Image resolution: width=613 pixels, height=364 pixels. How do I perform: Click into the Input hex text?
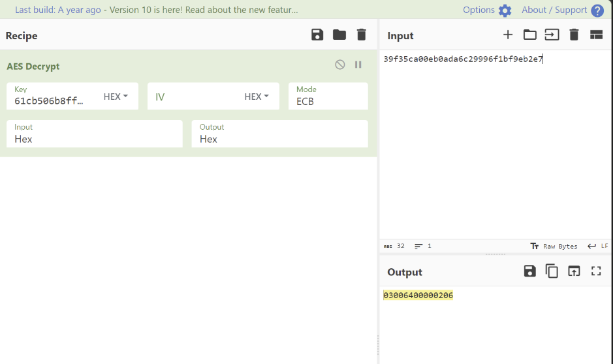(x=463, y=59)
